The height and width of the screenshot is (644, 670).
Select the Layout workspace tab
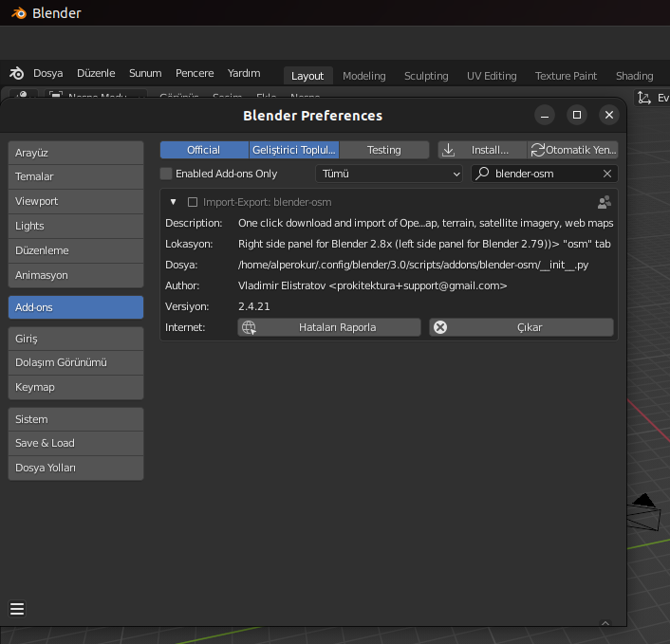pos(307,76)
